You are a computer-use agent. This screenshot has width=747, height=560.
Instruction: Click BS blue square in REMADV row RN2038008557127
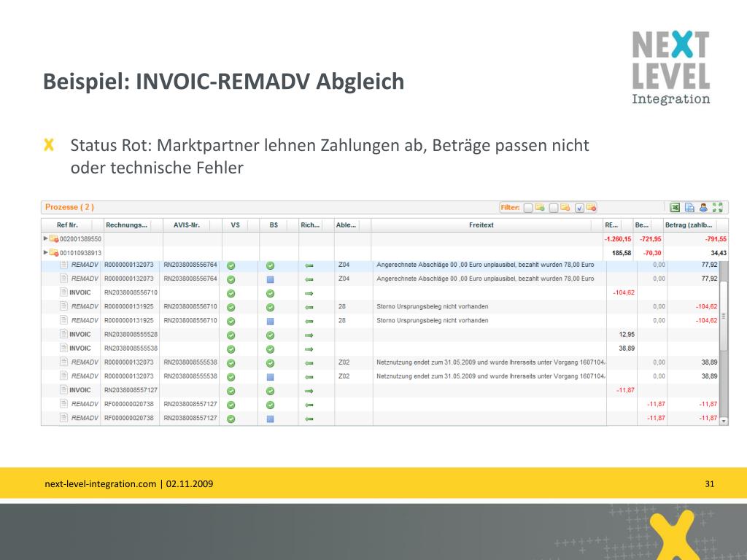click(x=270, y=419)
